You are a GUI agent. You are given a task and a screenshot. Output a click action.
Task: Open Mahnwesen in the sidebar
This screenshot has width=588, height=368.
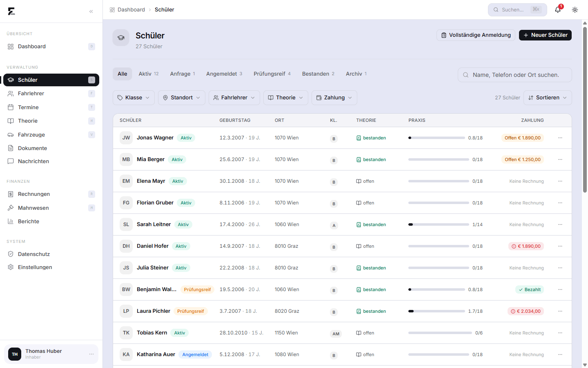pyautogui.click(x=51, y=208)
